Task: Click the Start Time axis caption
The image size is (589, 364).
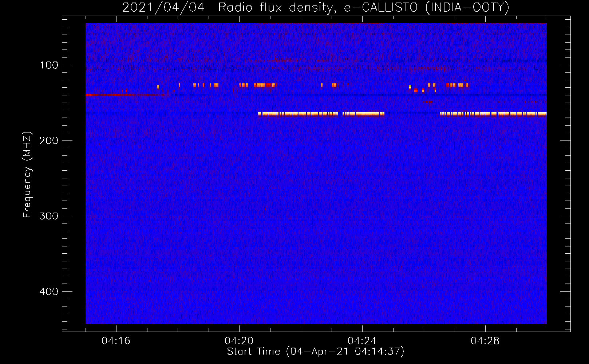Action: point(316,352)
